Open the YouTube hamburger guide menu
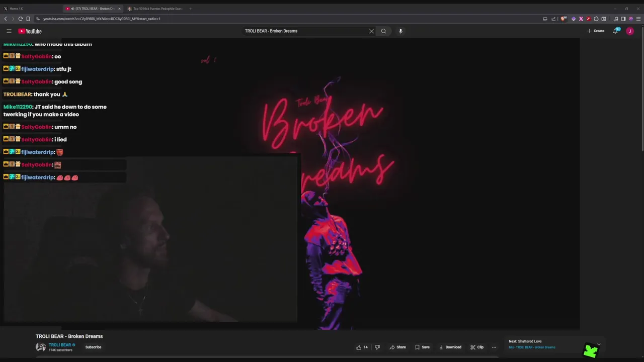Screen dimensions: 644x362 pos(9,31)
